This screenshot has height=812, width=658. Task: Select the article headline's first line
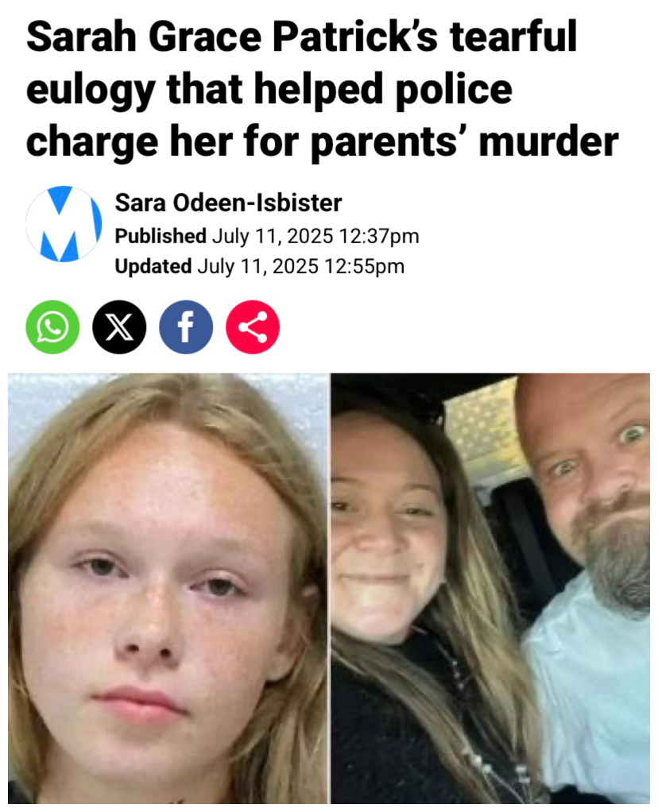click(301, 37)
